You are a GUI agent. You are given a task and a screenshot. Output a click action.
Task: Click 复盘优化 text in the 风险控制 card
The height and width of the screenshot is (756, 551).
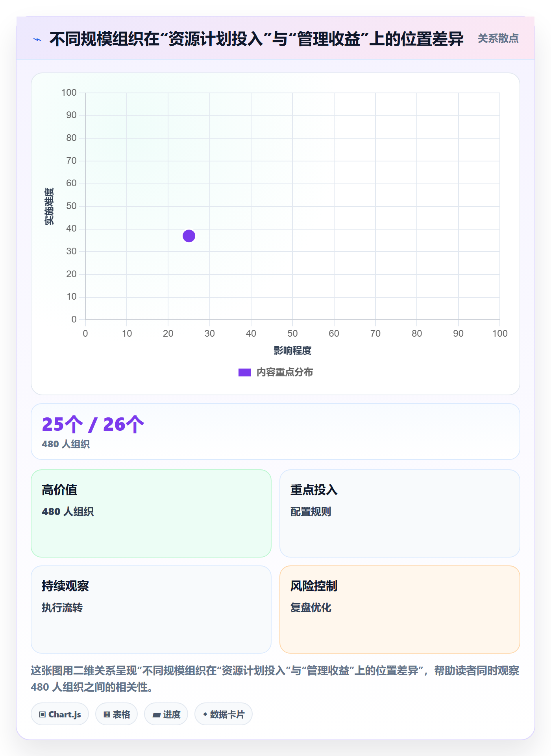(311, 608)
